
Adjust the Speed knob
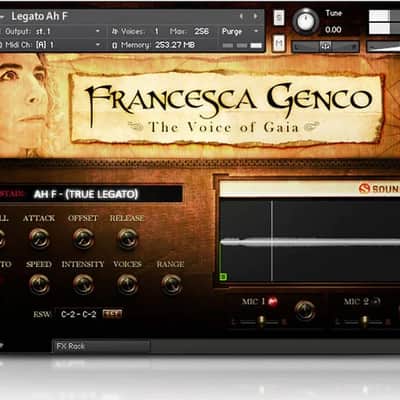39,284
